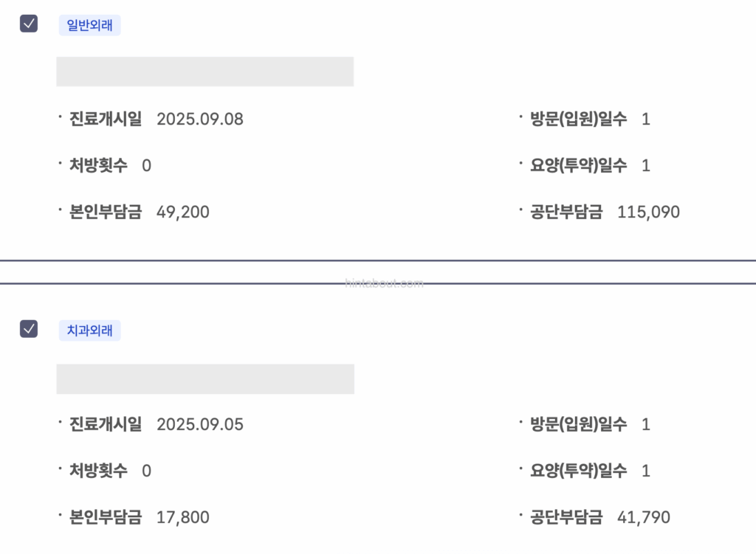Click the masked hospital name in first record
Image resolution: width=756 pixels, height=554 pixels.
205,72
